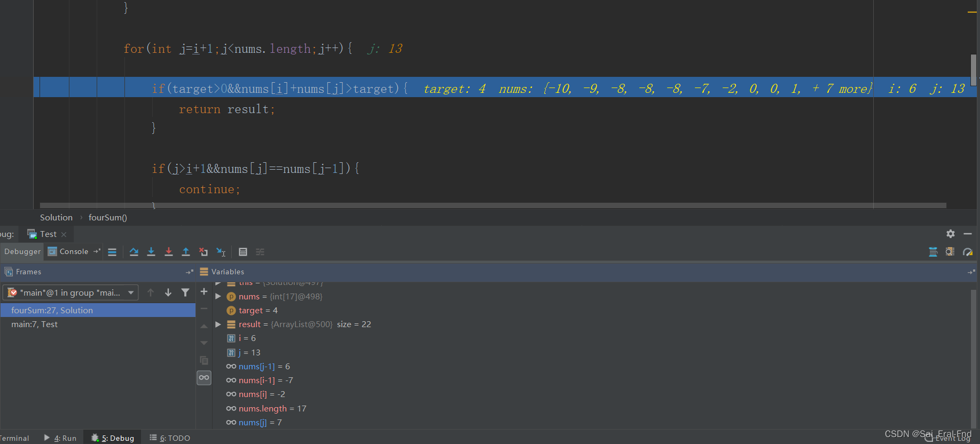Click Variables panel hide arrow icon
The height and width of the screenshot is (444, 980).
(x=971, y=272)
